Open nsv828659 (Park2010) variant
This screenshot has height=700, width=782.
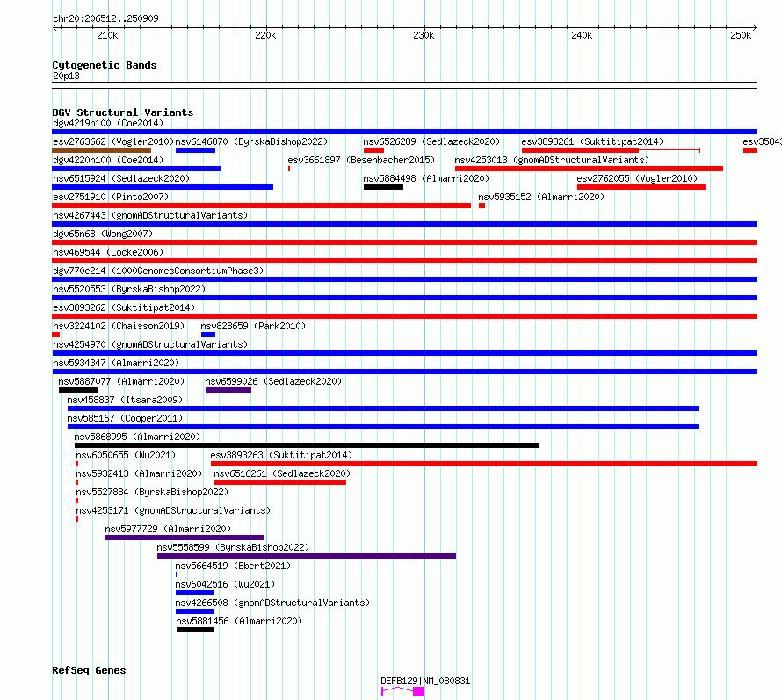[253, 326]
